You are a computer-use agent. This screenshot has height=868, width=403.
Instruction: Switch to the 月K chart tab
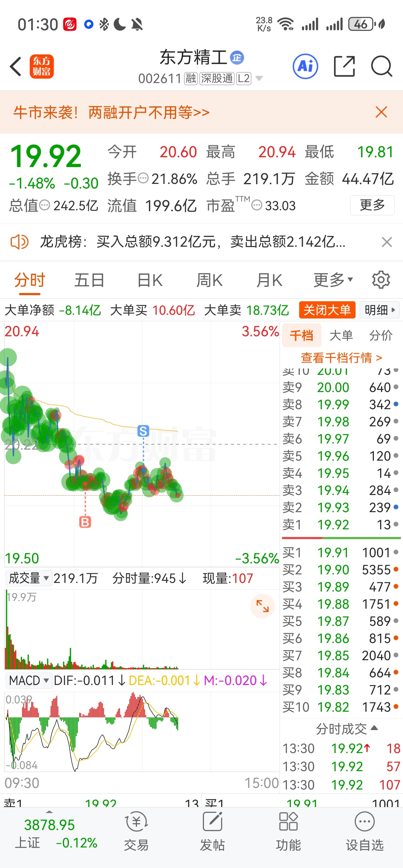coord(269,280)
